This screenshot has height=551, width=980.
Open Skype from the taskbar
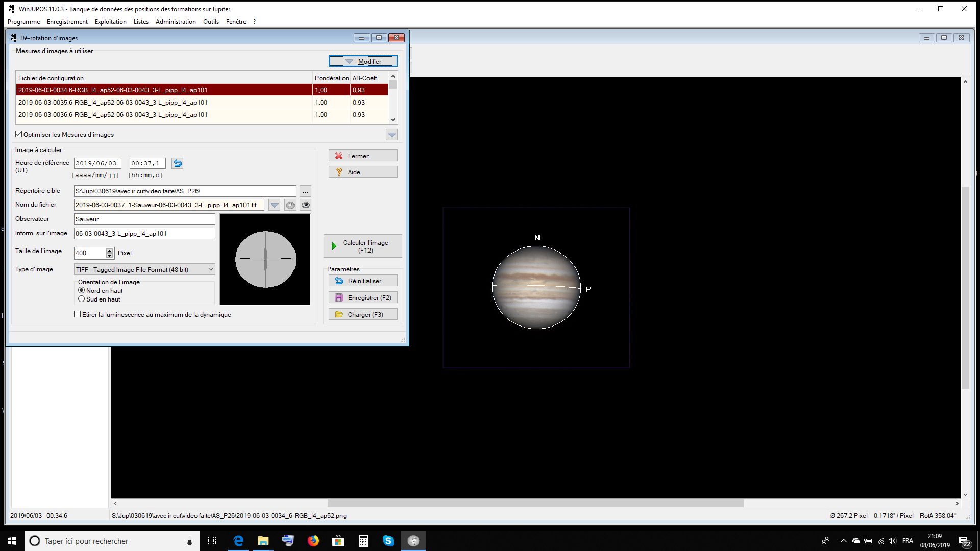tap(388, 541)
